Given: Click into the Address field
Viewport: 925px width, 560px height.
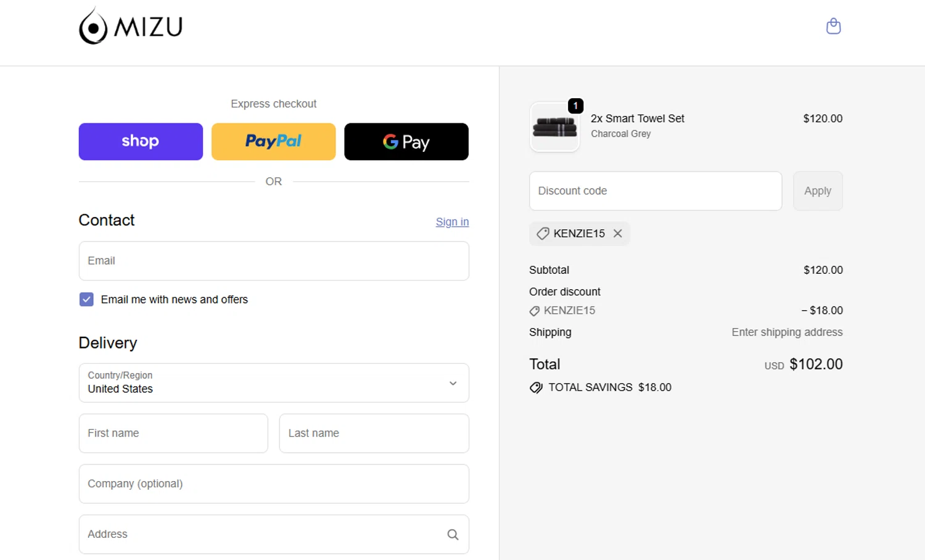Looking at the screenshot, I should tap(274, 534).
